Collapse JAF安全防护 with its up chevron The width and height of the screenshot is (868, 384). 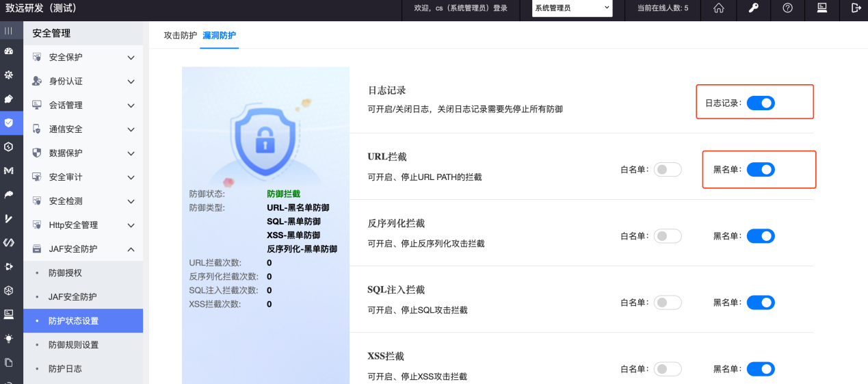pos(131,249)
